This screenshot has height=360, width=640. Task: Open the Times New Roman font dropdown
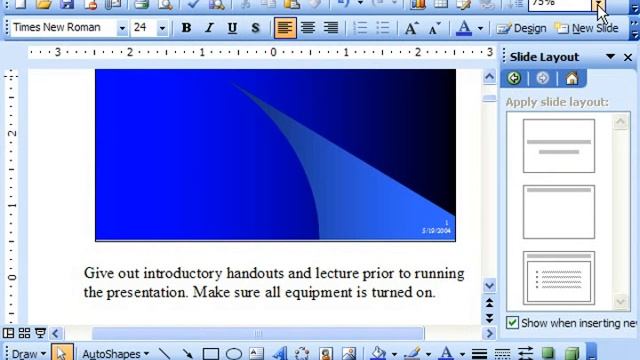122,28
